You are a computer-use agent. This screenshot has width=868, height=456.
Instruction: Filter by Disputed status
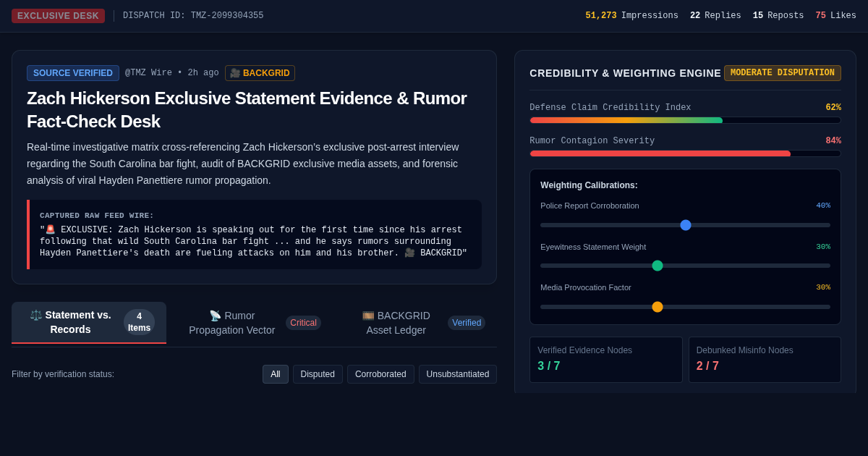318,374
